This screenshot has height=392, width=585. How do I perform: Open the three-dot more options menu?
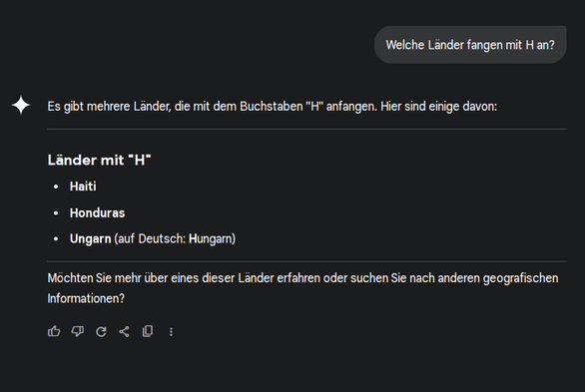point(171,331)
